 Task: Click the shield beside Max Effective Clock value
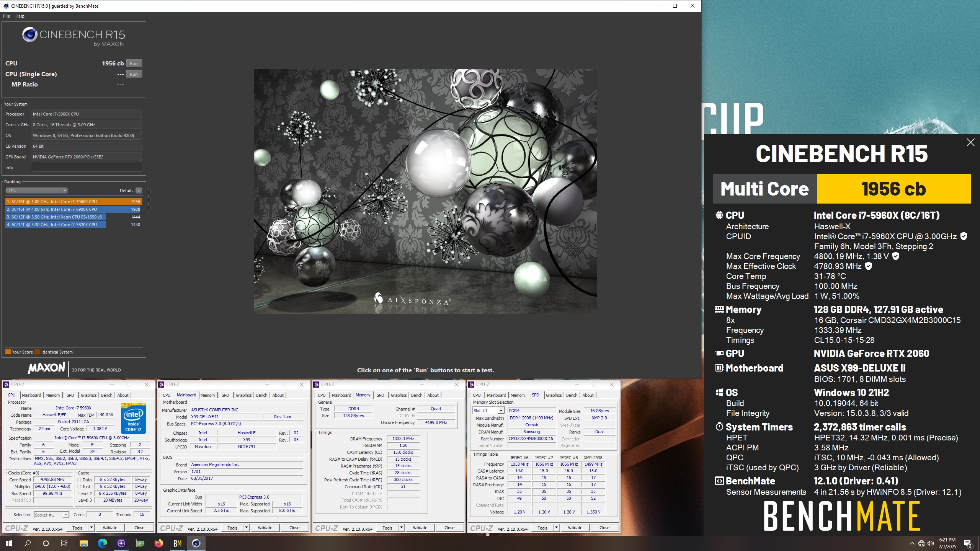tap(869, 266)
